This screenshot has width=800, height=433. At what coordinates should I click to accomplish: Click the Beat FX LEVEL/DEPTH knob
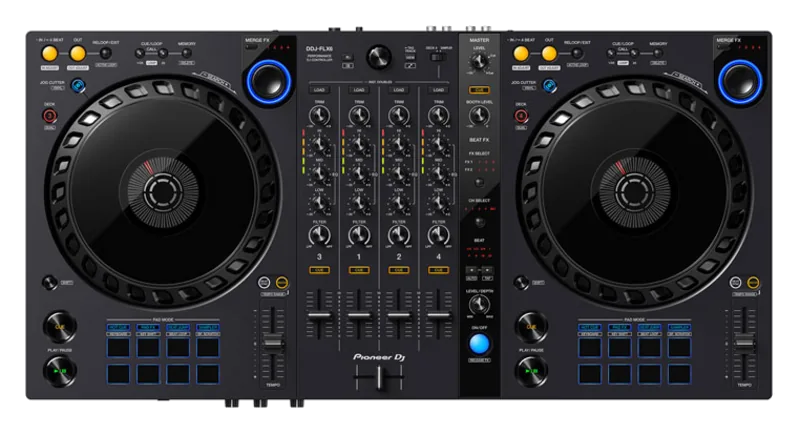(x=479, y=305)
